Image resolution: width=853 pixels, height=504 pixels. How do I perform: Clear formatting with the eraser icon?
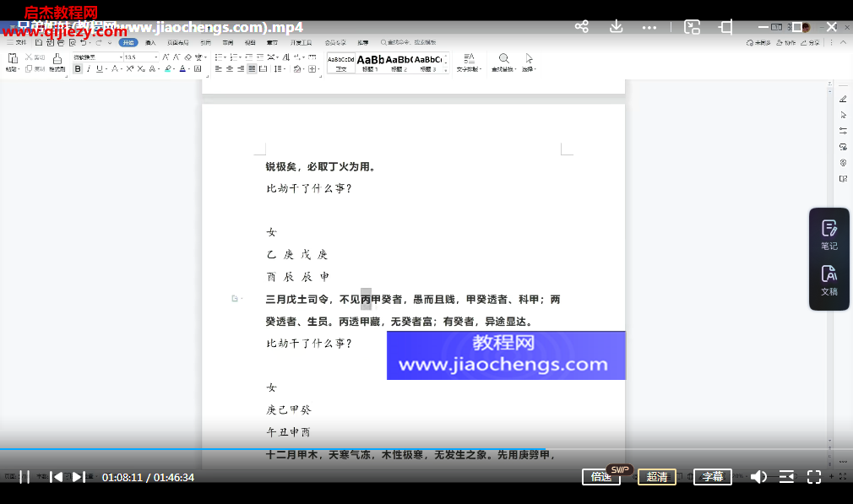[x=188, y=57]
